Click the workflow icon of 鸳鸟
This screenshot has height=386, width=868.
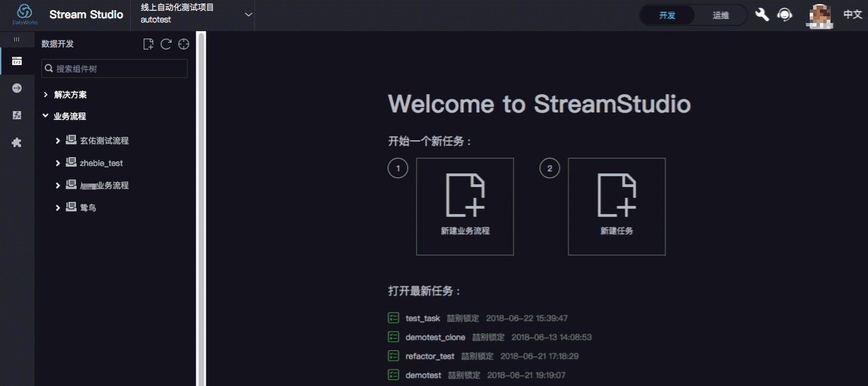coord(71,207)
